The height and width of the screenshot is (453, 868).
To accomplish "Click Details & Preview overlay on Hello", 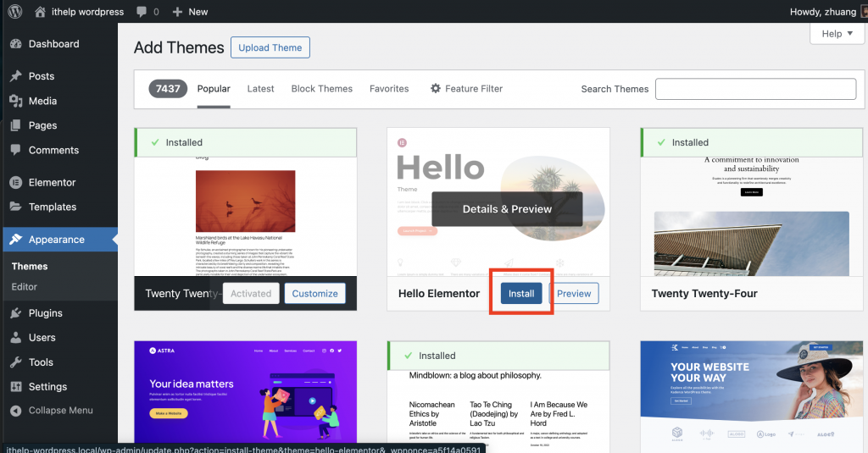I will (507, 209).
